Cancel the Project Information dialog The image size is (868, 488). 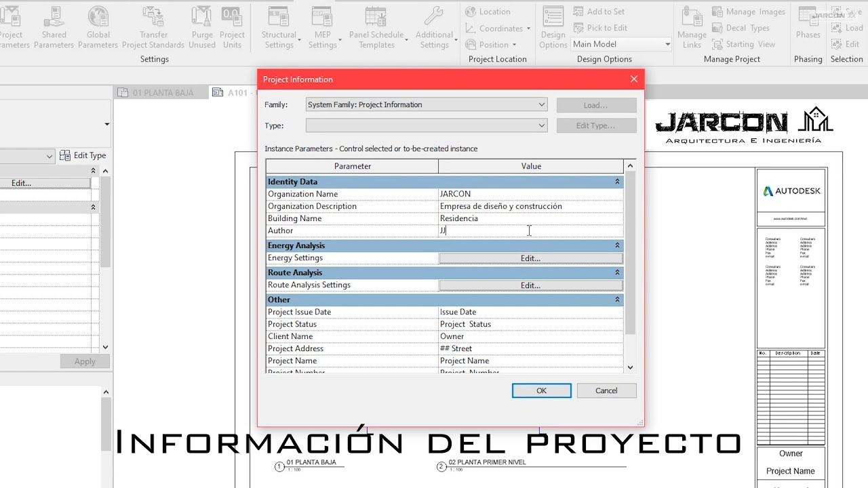point(606,390)
